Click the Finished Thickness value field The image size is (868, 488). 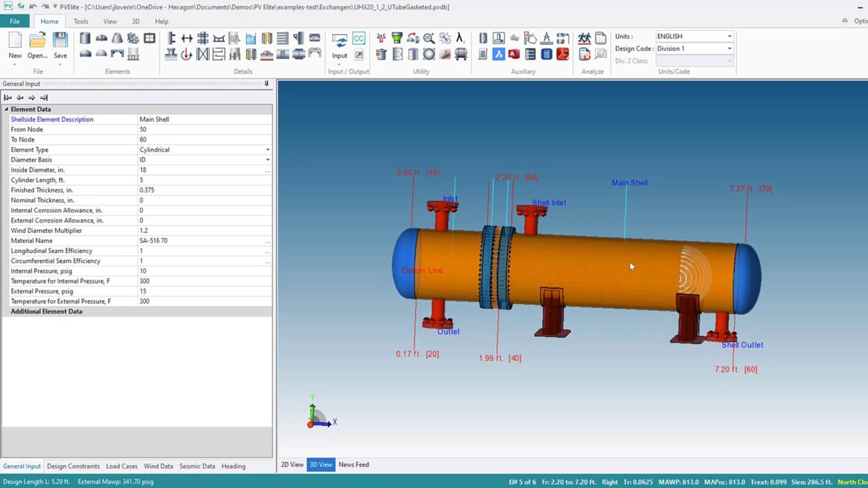pos(204,190)
